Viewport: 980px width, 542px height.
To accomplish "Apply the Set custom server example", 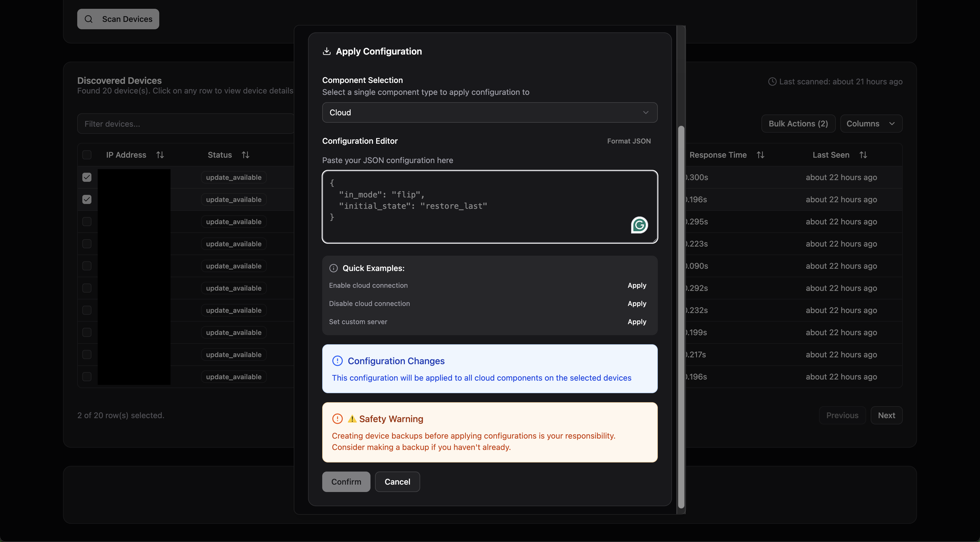I will (637, 322).
